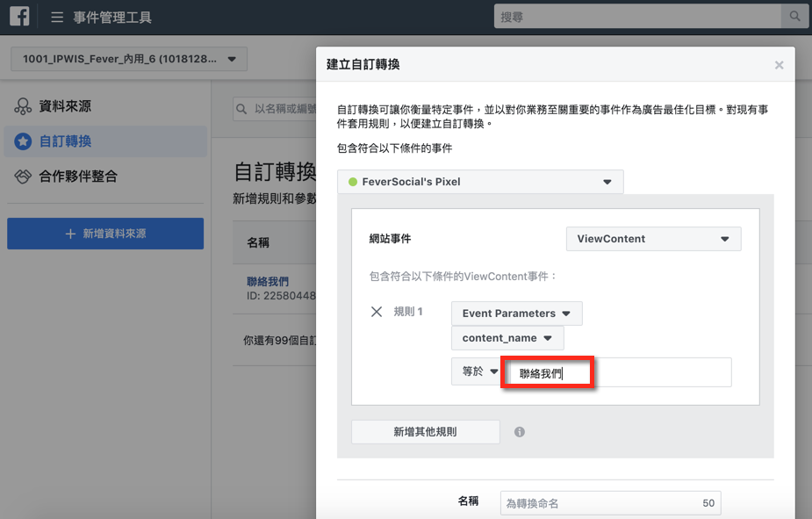Click the 合作夥伴整合 handshake icon
The image size is (812, 519).
pos(23,177)
